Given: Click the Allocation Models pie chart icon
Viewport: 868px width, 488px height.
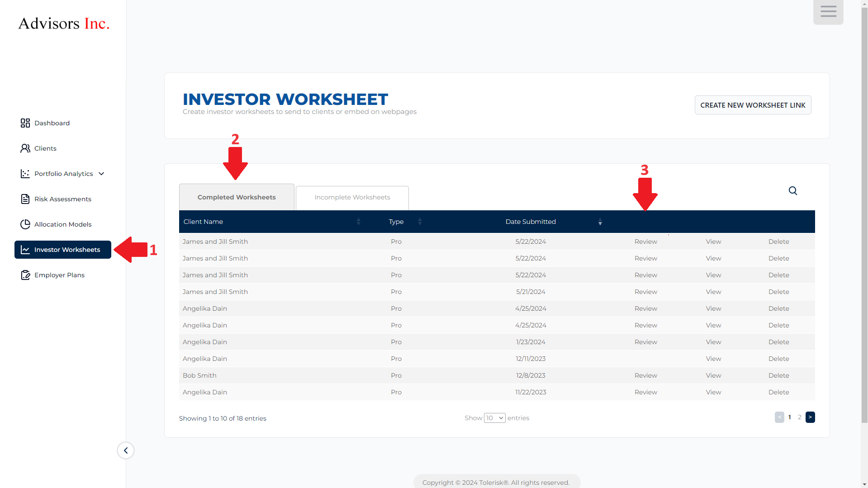Looking at the screenshot, I should pos(25,224).
